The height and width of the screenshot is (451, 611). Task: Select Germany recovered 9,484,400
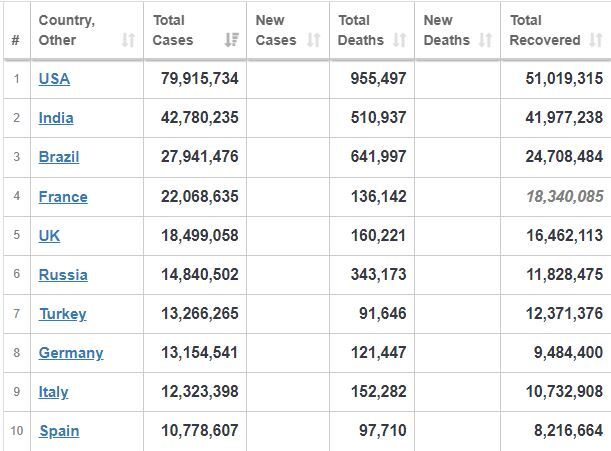coord(569,352)
